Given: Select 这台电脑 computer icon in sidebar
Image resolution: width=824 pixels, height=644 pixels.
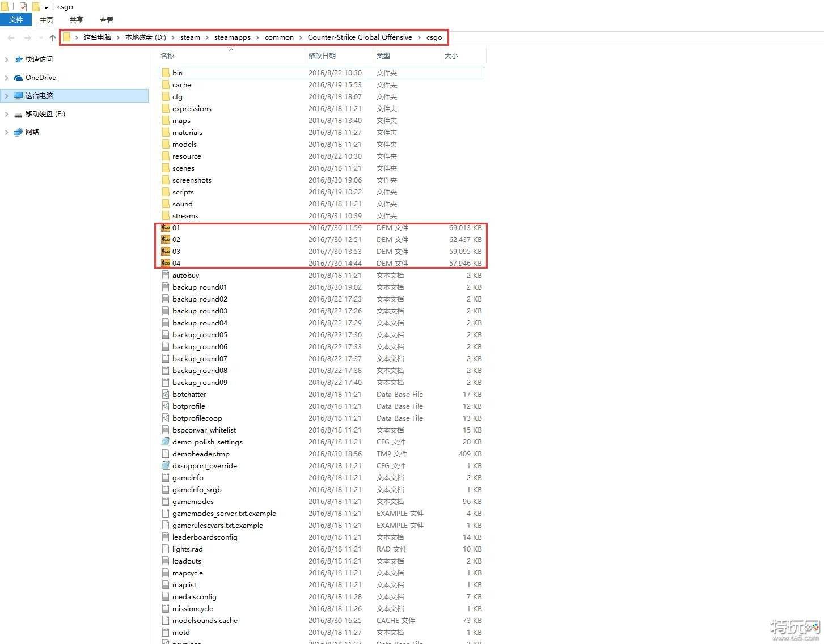Looking at the screenshot, I should [18, 96].
